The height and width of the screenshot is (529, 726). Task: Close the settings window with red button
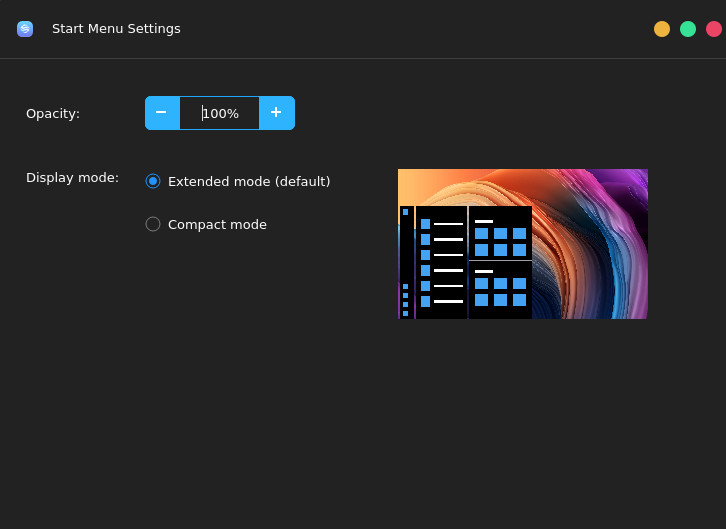pyautogui.click(x=714, y=29)
